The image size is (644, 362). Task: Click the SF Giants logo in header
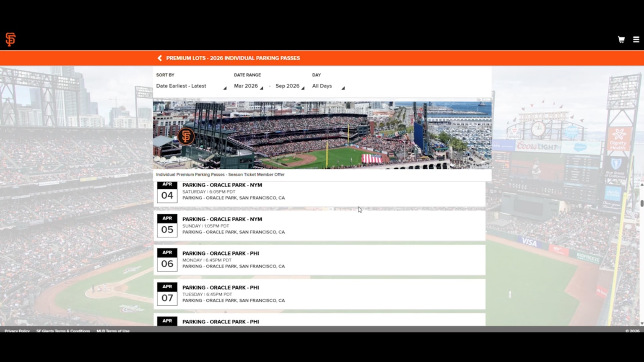click(x=10, y=39)
